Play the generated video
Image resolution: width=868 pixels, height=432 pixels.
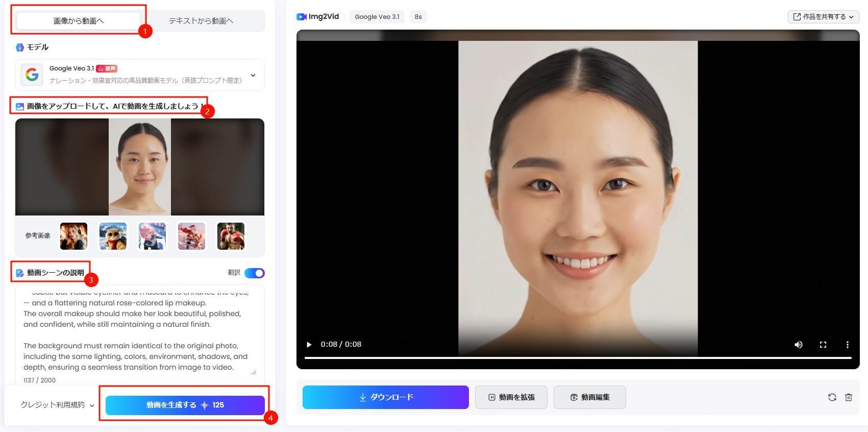point(309,345)
